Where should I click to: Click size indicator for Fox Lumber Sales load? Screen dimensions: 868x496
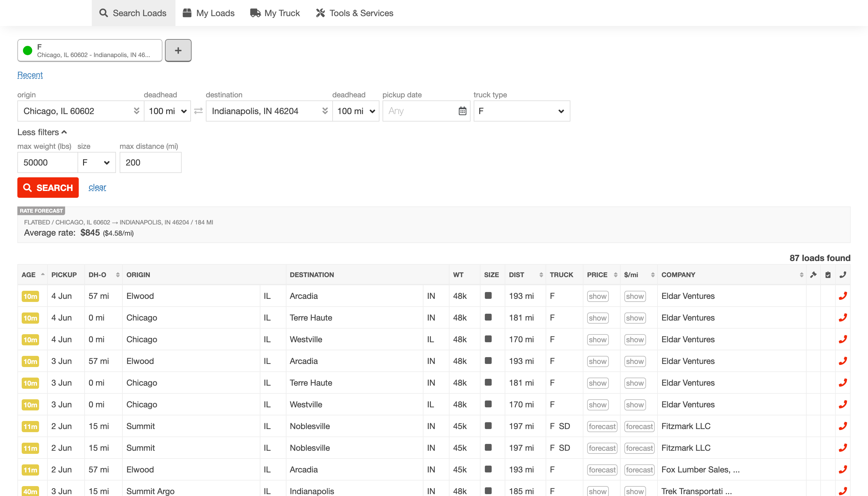[x=488, y=469]
